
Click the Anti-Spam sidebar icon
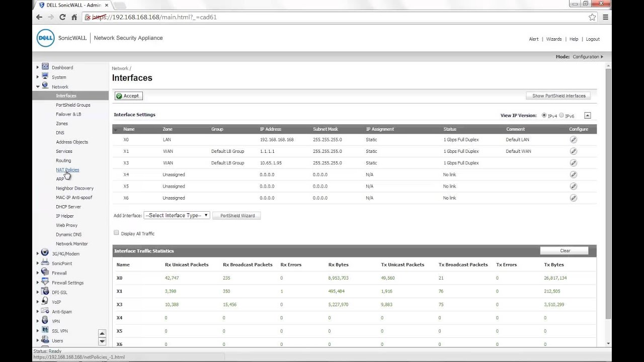pos(45,311)
